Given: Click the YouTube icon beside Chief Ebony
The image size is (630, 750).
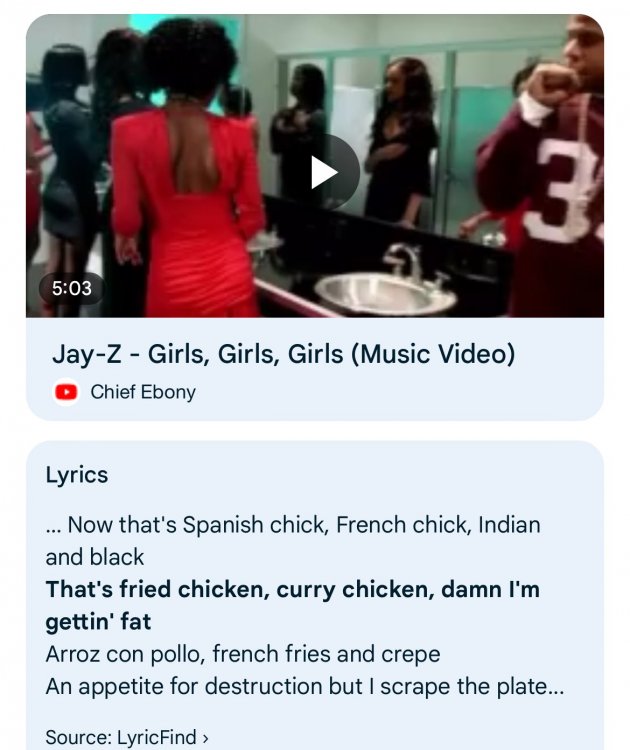Looking at the screenshot, I should (66, 392).
